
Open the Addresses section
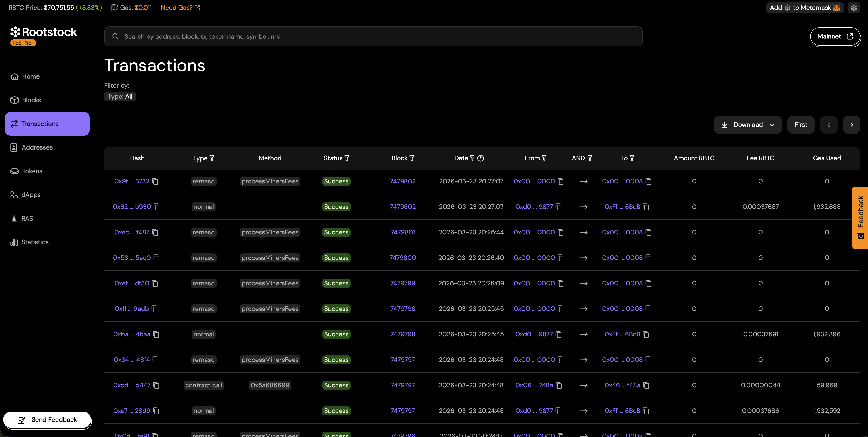(x=37, y=147)
